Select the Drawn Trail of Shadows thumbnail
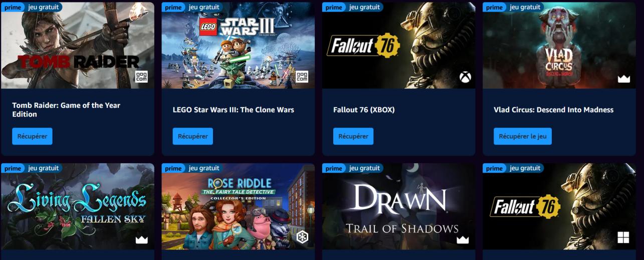 pyautogui.click(x=398, y=206)
